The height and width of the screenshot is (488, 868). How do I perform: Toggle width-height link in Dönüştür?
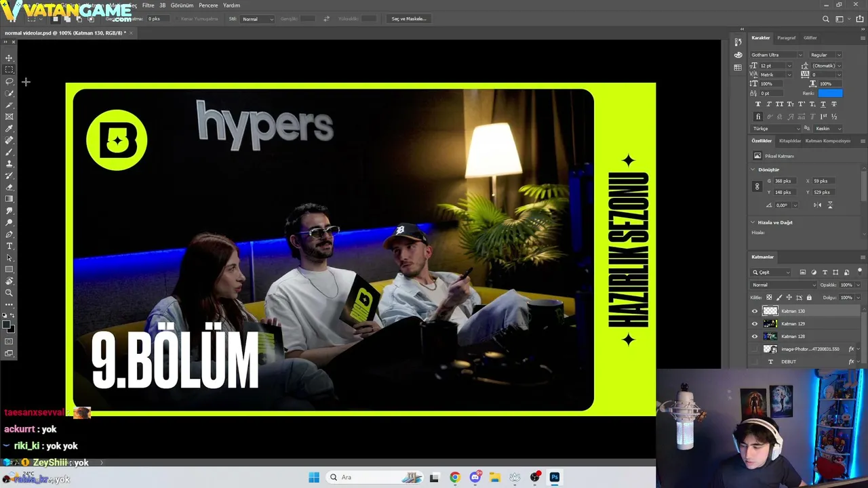coord(757,186)
